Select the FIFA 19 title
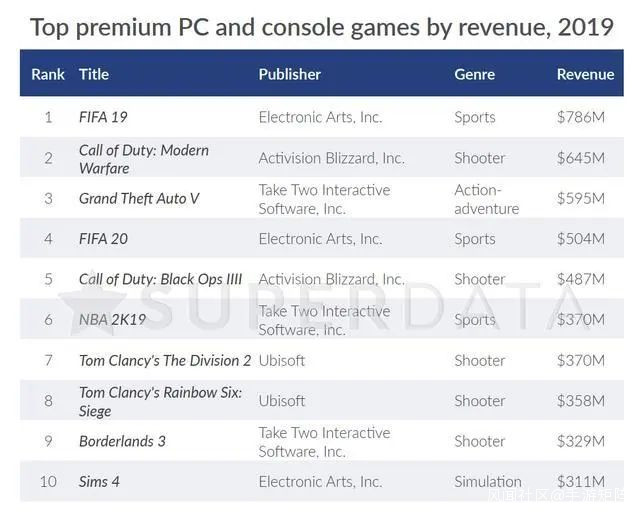Screen dimensions: 640x517 click(103, 117)
